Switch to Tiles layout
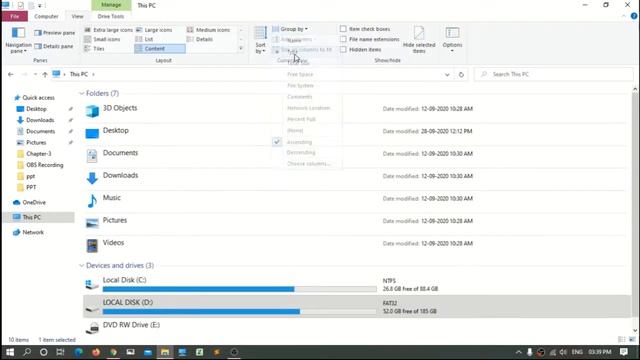 (x=94, y=49)
